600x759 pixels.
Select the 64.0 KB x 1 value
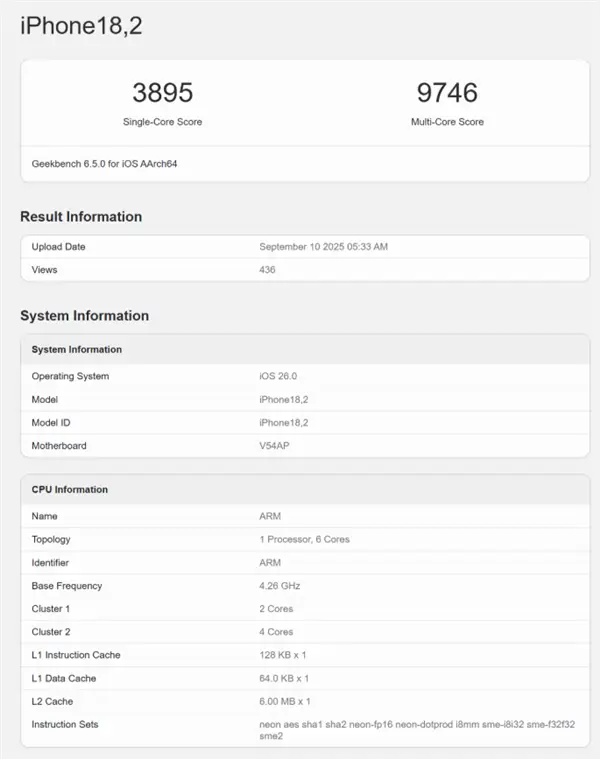pyautogui.click(x=284, y=678)
